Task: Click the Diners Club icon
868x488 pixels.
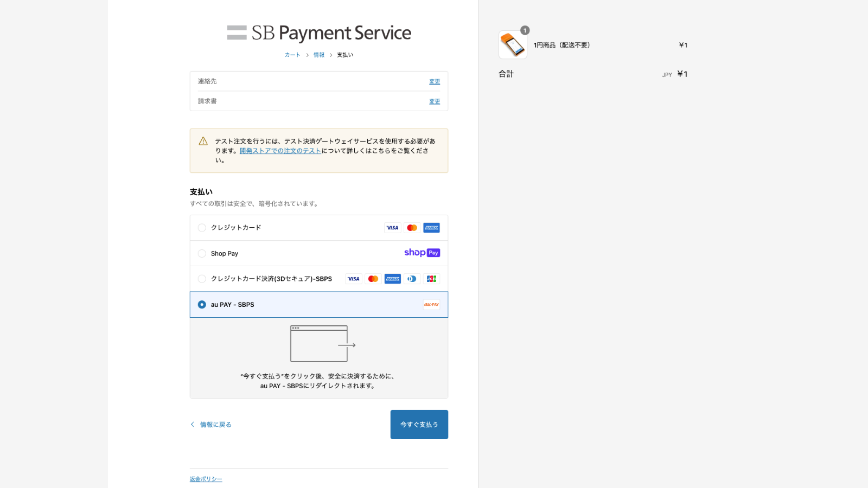Action: pyautogui.click(x=412, y=279)
